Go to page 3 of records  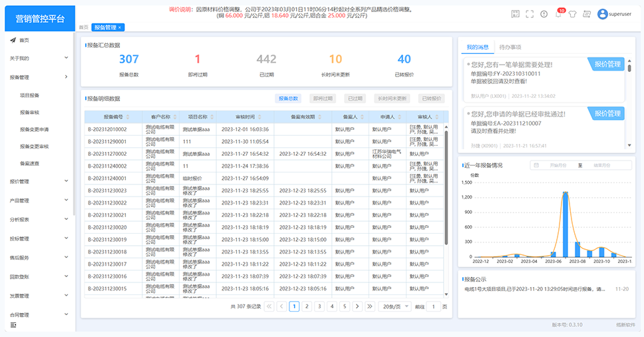coord(319,306)
